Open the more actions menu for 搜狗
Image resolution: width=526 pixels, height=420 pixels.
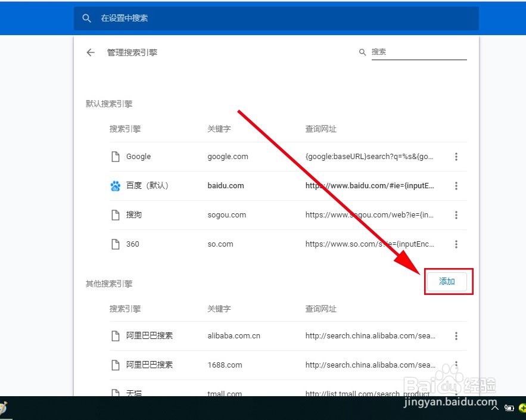pyautogui.click(x=456, y=214)
